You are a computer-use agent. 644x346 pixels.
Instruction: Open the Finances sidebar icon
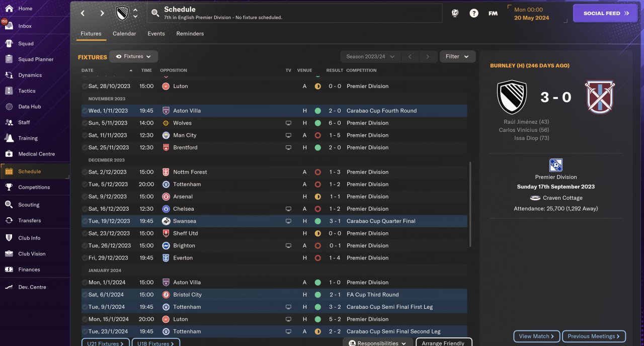9,270
